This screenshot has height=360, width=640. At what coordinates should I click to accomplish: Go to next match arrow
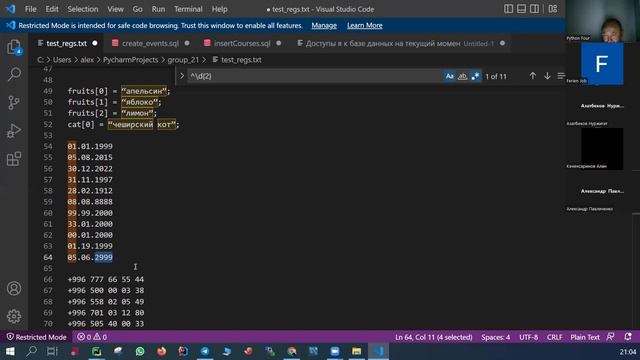tap(547, 76)
